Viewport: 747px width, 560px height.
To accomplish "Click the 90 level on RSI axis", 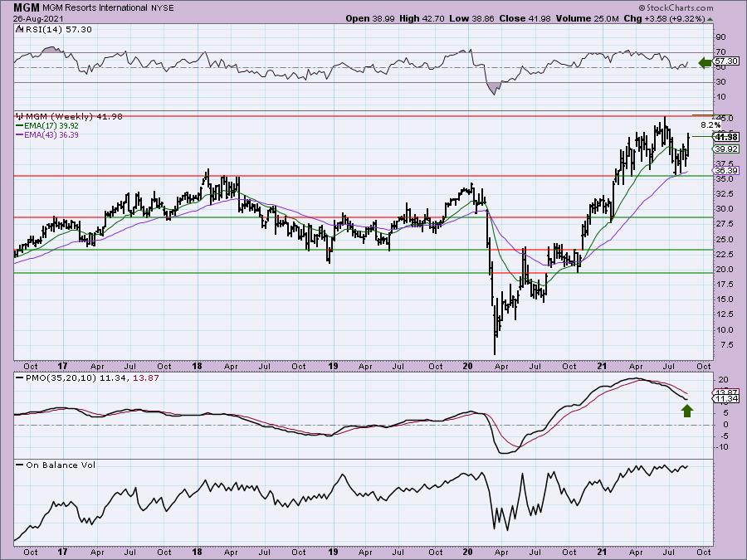I will coord(720,37).
